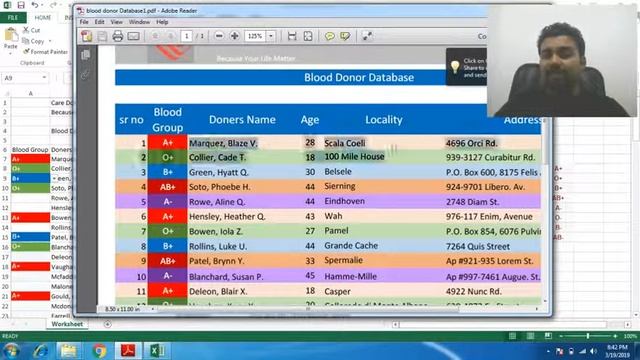Click the volume icon in system tray
Screen dimensions: 640x360
click(x=593, y=351)
